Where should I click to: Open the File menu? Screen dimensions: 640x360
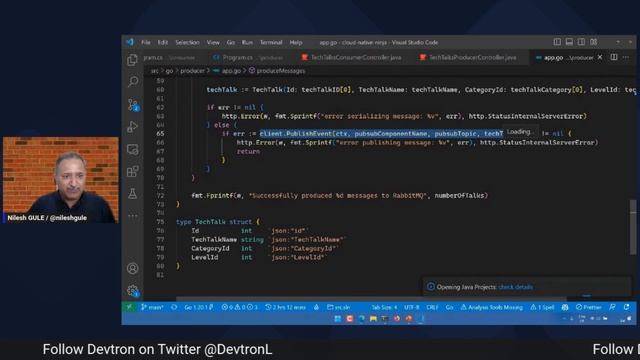146,42
